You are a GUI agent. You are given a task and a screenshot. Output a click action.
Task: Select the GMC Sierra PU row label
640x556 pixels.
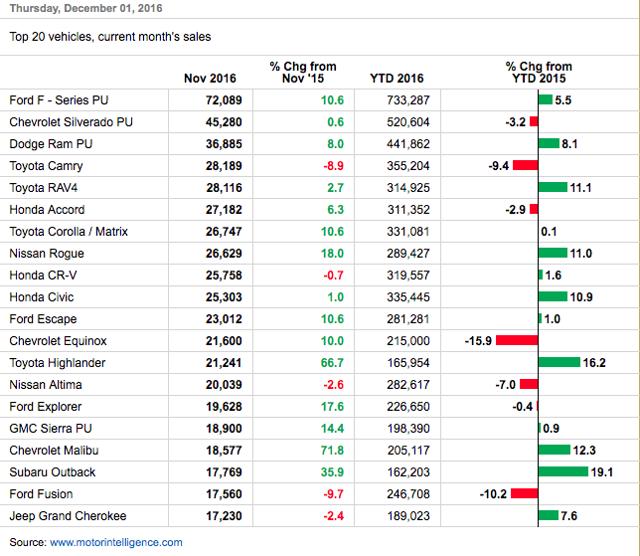tap(51, 429)
